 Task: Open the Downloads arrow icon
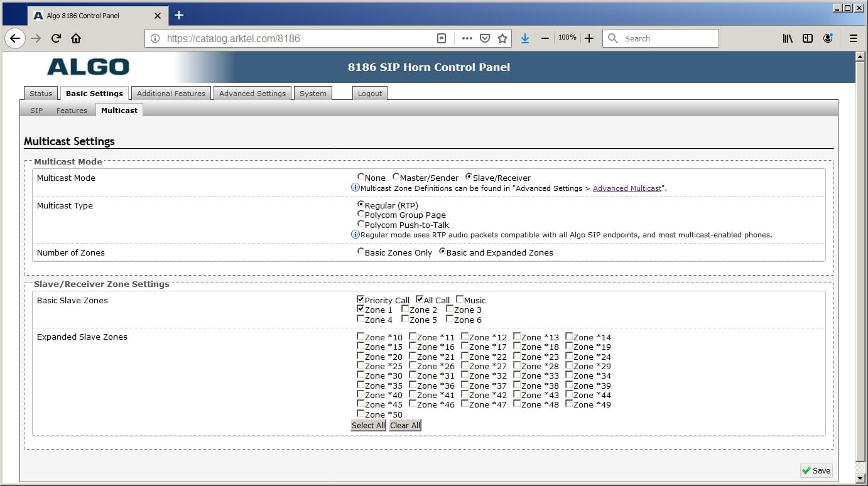coord(525,38)
